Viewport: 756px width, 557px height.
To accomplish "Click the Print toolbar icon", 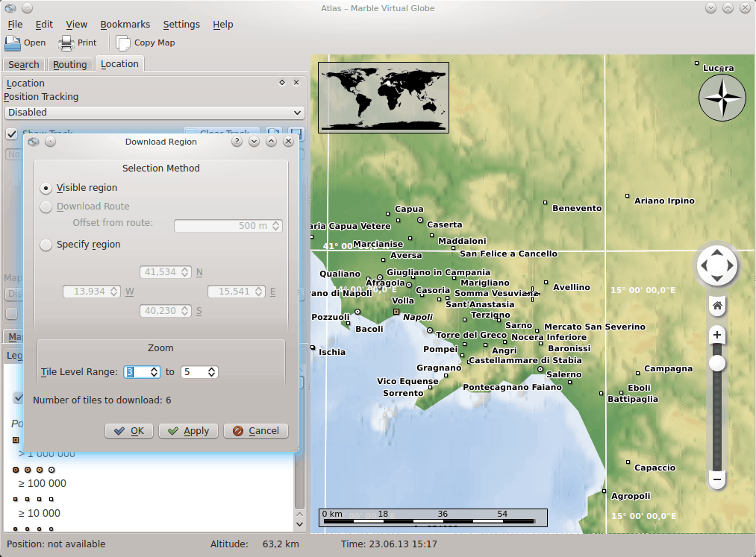I will point(66,43).
